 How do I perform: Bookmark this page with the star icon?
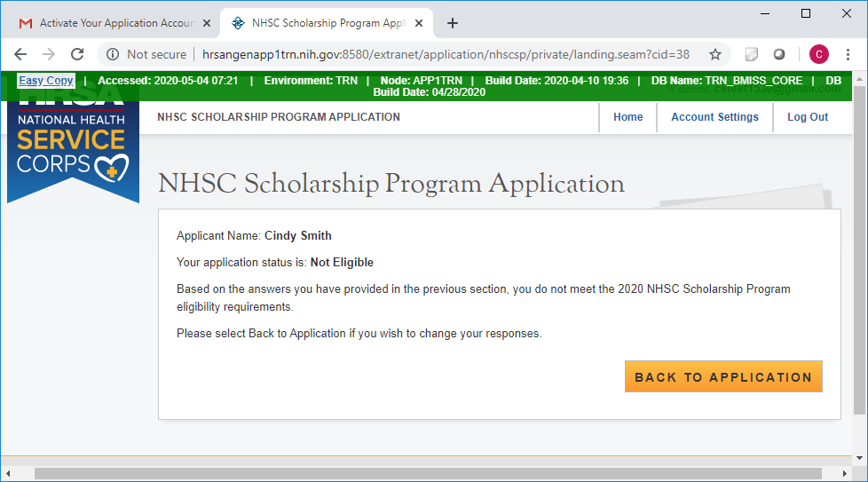(x=714, y=54)
